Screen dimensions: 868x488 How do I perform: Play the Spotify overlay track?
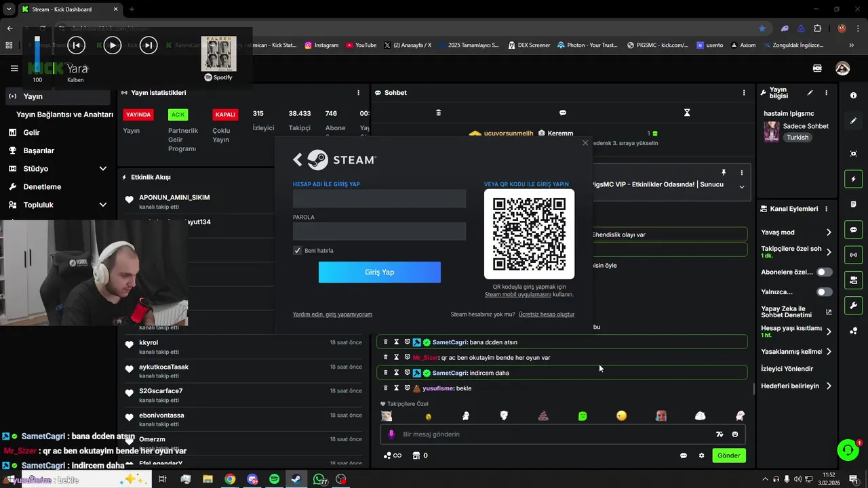point(112,45)
